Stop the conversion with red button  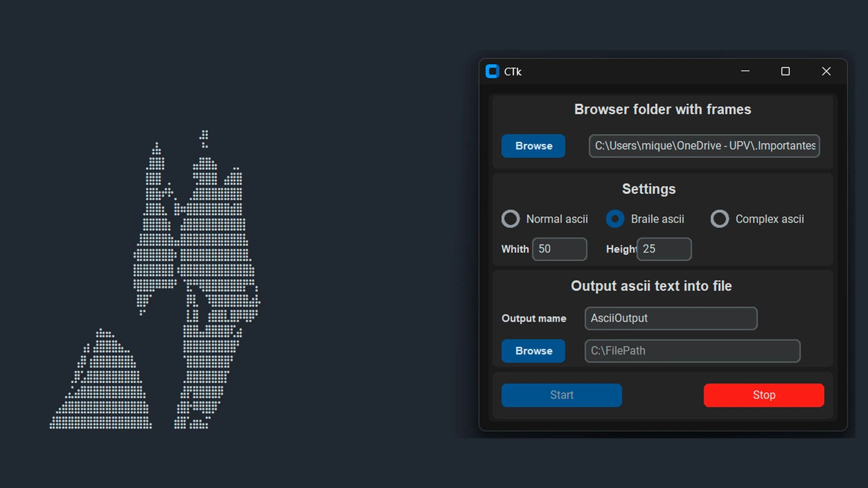point(764,395)
